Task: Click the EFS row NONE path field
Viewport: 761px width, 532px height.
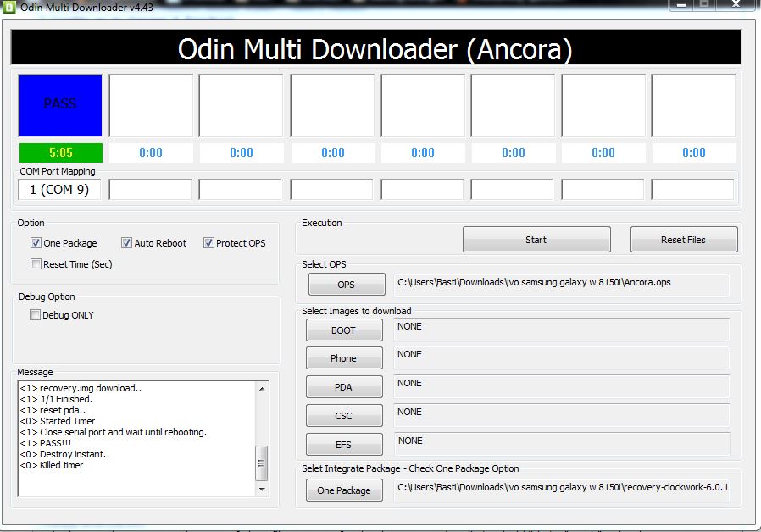Action: point(562,444)
